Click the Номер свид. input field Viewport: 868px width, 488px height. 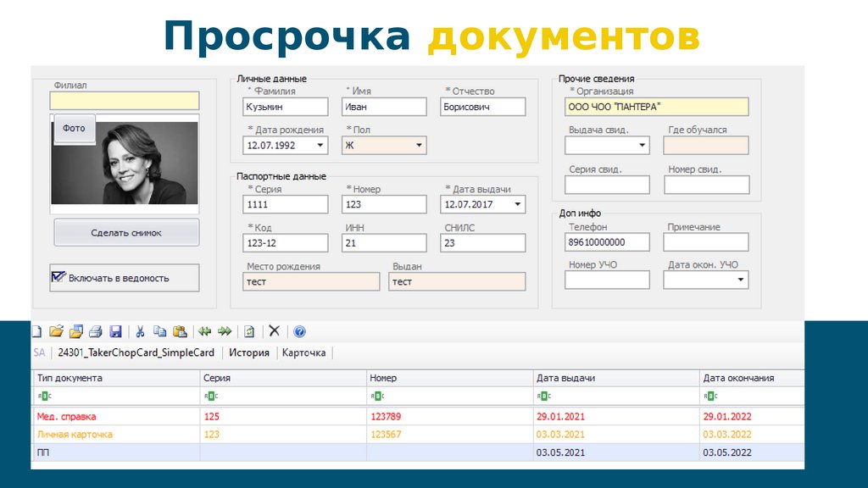tap(707, 185)
